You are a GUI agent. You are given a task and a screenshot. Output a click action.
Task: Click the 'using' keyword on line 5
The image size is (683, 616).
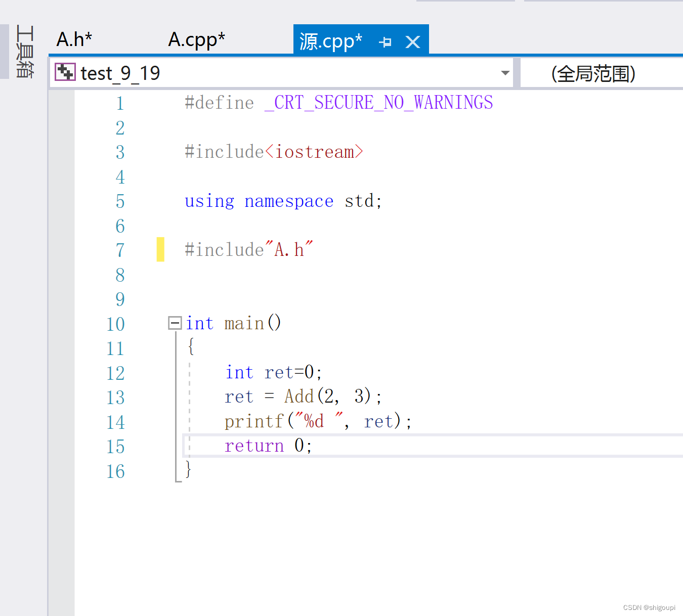pyautogui.click(x=209, y=201)
